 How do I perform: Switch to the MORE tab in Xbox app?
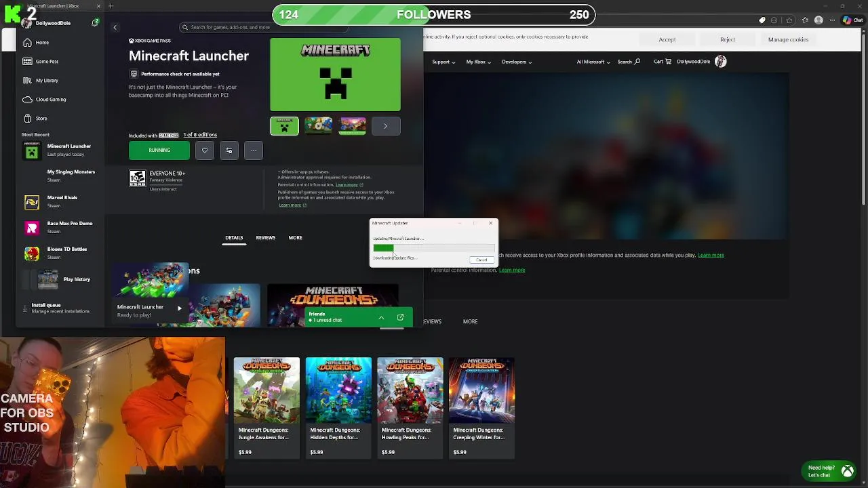coord(295,238)
